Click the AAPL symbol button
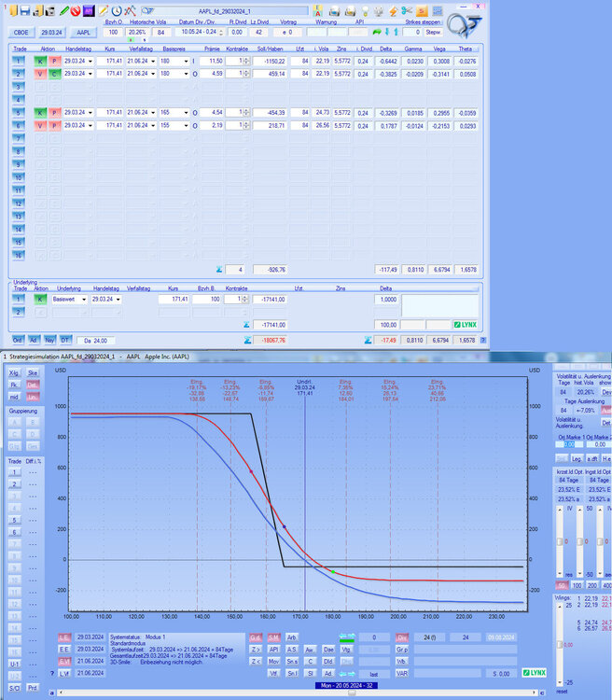This screenshot has height=700, width=612. pos(83,33)
